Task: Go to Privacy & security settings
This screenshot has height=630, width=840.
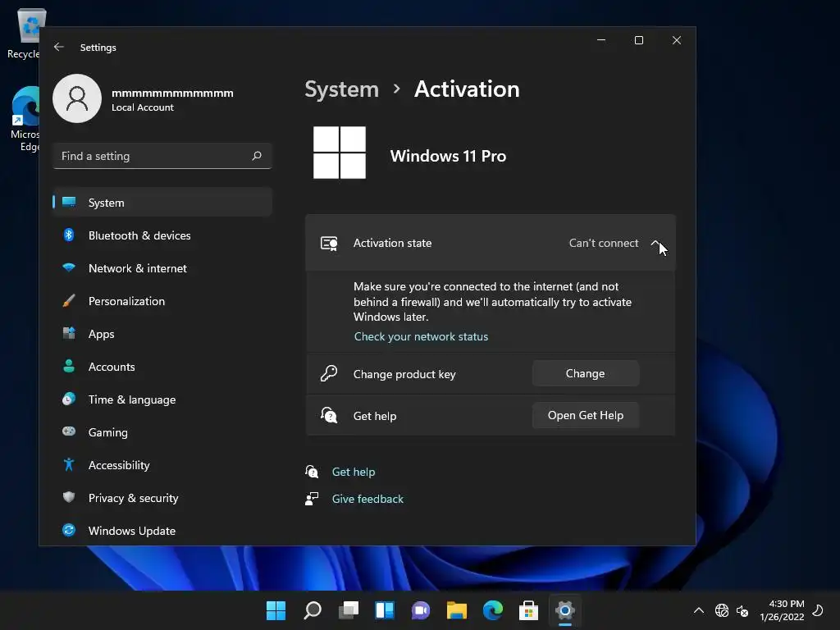Action: pyautogui.click(x=162, y=498)
